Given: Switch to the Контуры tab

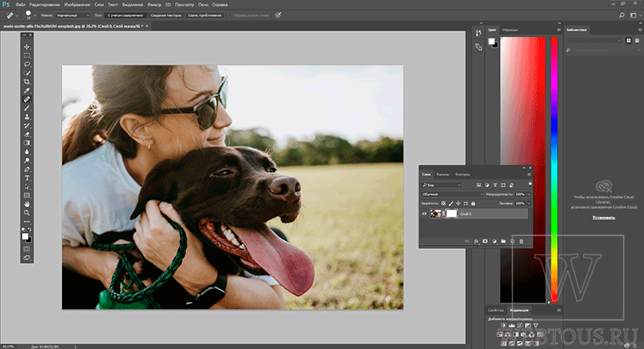Looking at the screenshot, I should 462,174.
